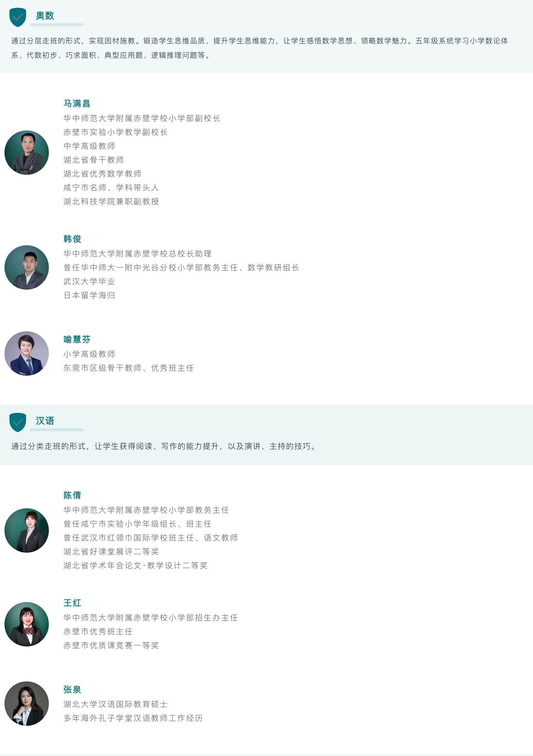Click the shield checkmark icon beside 汉语
Image resolution: width=533 pixels, height=756 pixels.
(x=18, y=422)
